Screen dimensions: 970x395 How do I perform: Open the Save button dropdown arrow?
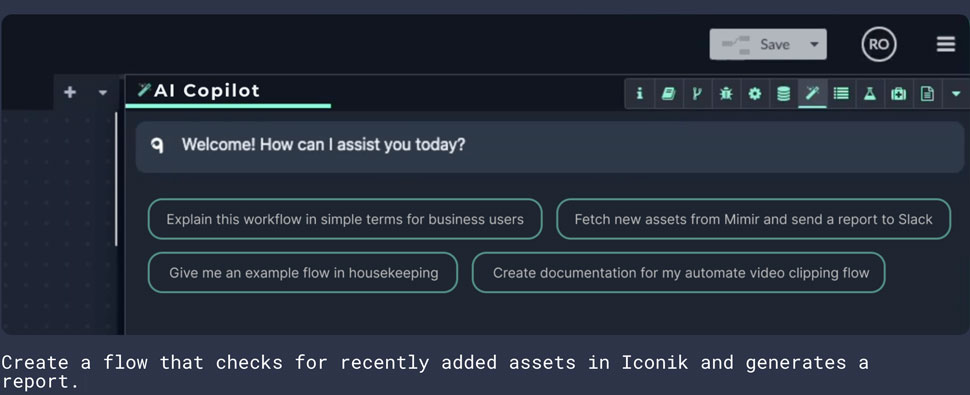tap(814, 45)
